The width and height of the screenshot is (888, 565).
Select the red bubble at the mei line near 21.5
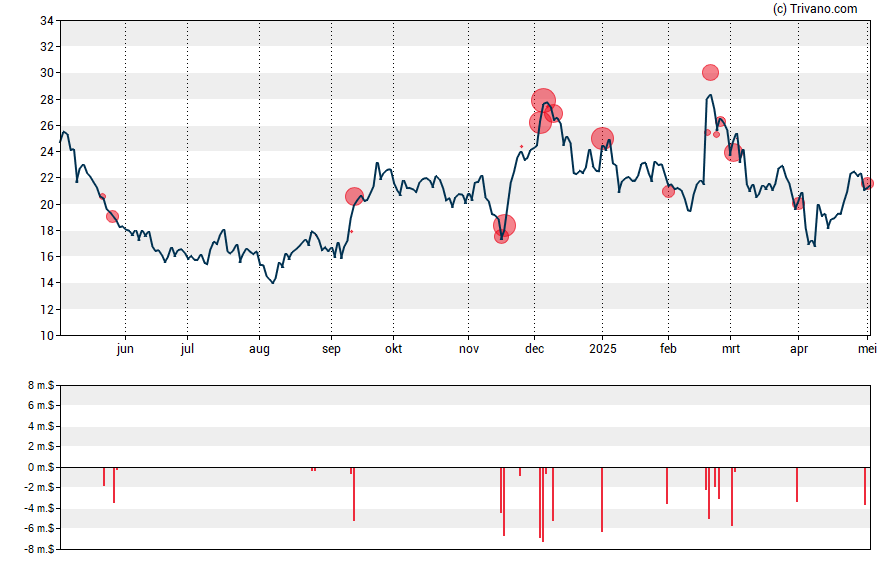pos(868,183)
